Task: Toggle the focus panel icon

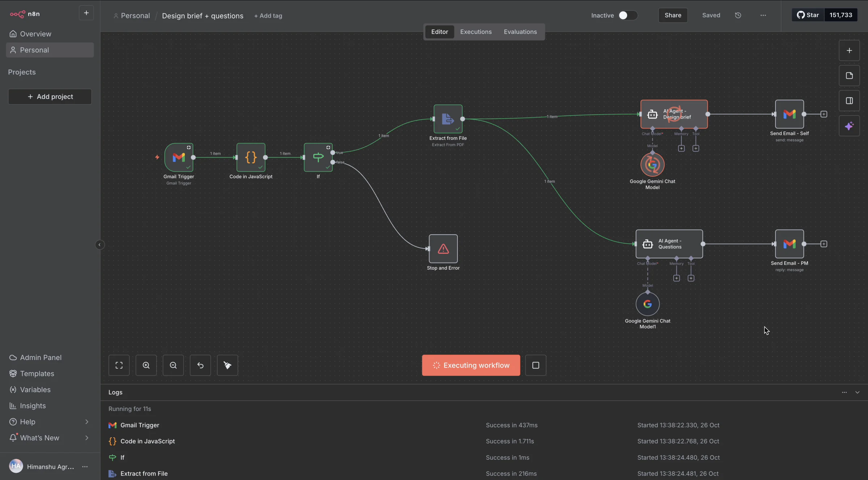Action: [849, 101]
